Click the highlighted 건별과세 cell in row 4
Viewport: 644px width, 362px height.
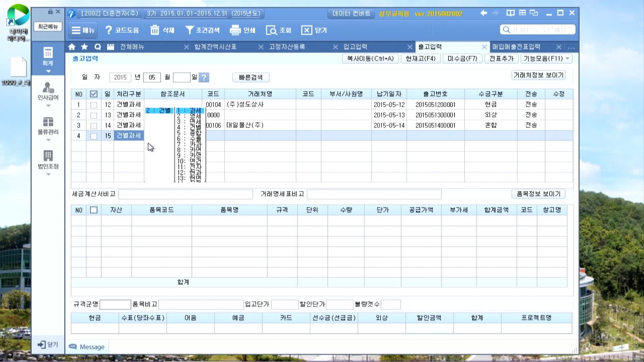(129, 136)
